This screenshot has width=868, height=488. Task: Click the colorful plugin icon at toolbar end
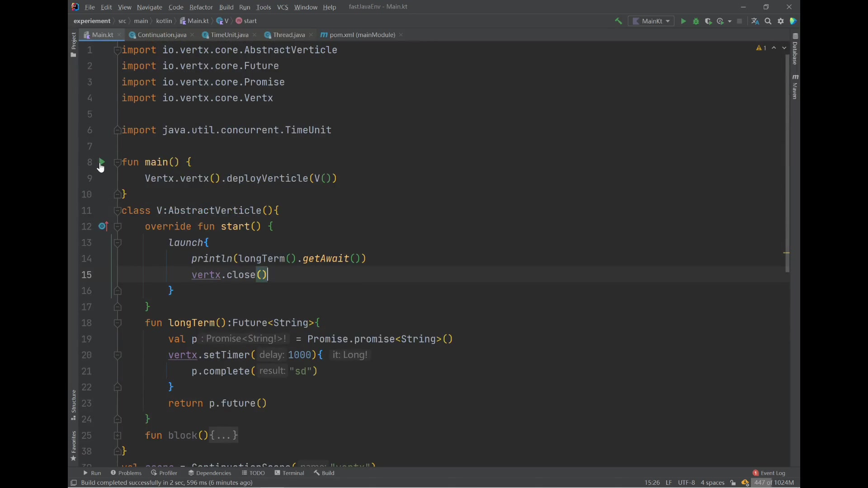click(793, 21)
